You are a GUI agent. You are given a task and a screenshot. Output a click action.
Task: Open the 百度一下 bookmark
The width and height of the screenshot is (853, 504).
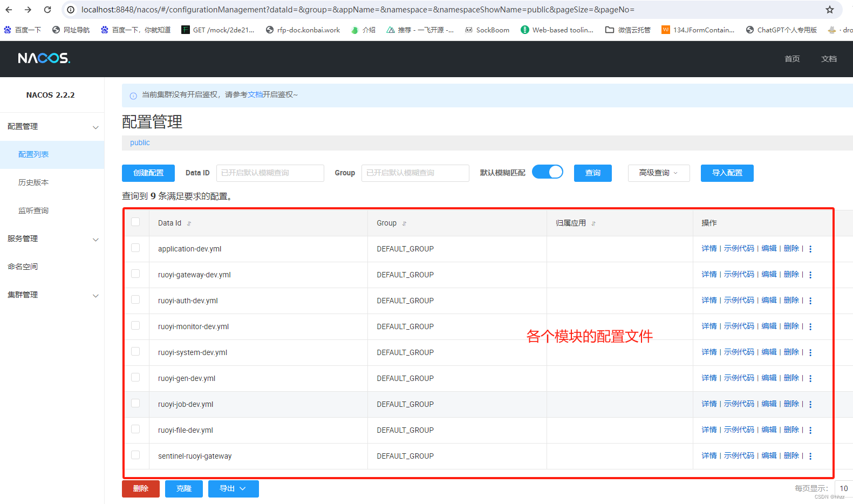pyautogui.click(x=23, y=30)
